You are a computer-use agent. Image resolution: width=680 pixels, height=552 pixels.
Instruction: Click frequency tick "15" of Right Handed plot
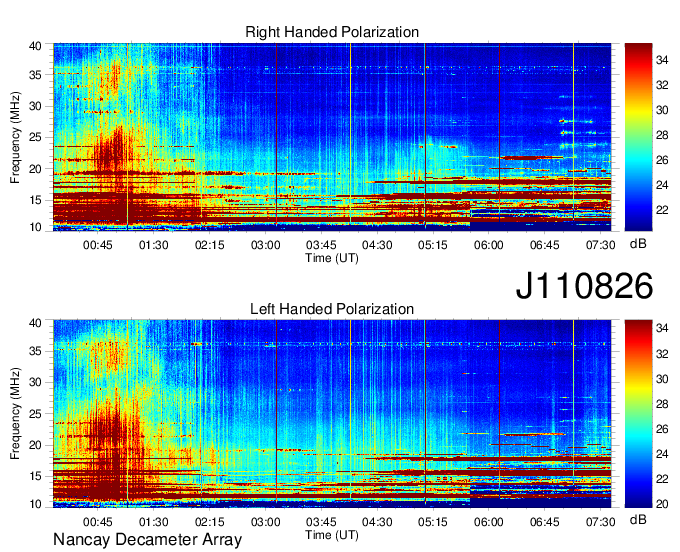tap(36, 200)
